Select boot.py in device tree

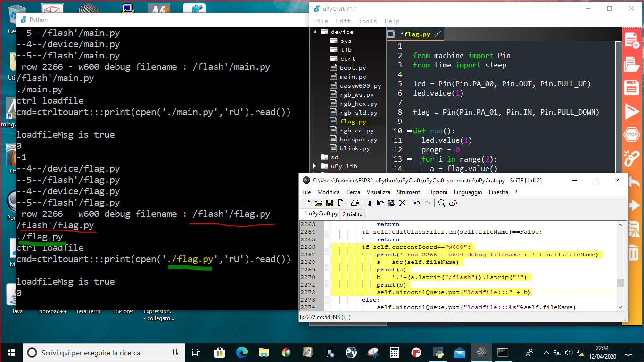(353, 68)
